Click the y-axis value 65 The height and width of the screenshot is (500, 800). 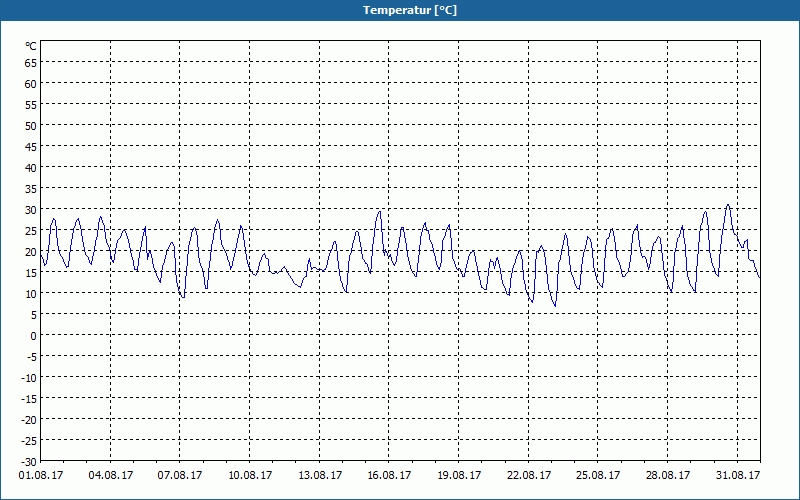pos(31,63)
